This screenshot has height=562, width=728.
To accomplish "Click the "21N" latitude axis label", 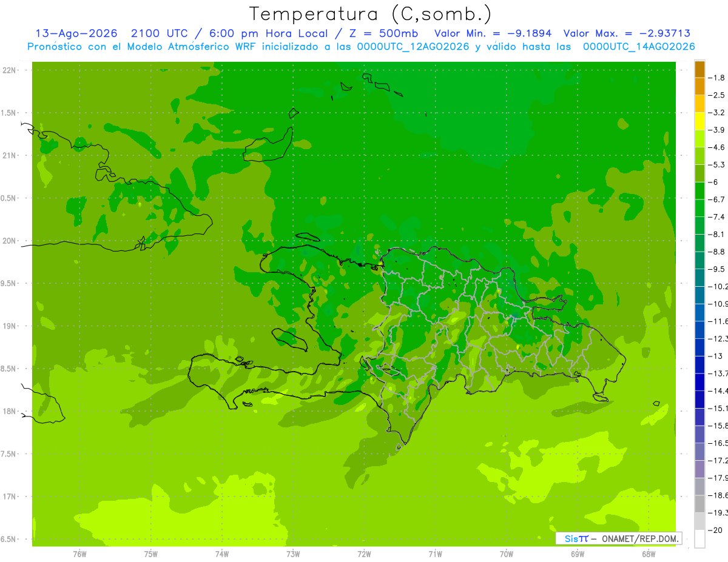I will (10, 155).
